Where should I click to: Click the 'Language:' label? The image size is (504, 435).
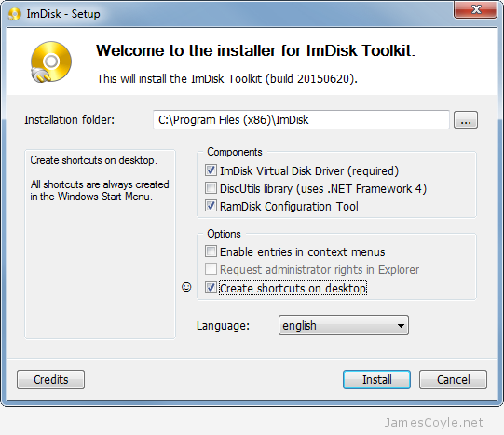click(x=223, y=326)
